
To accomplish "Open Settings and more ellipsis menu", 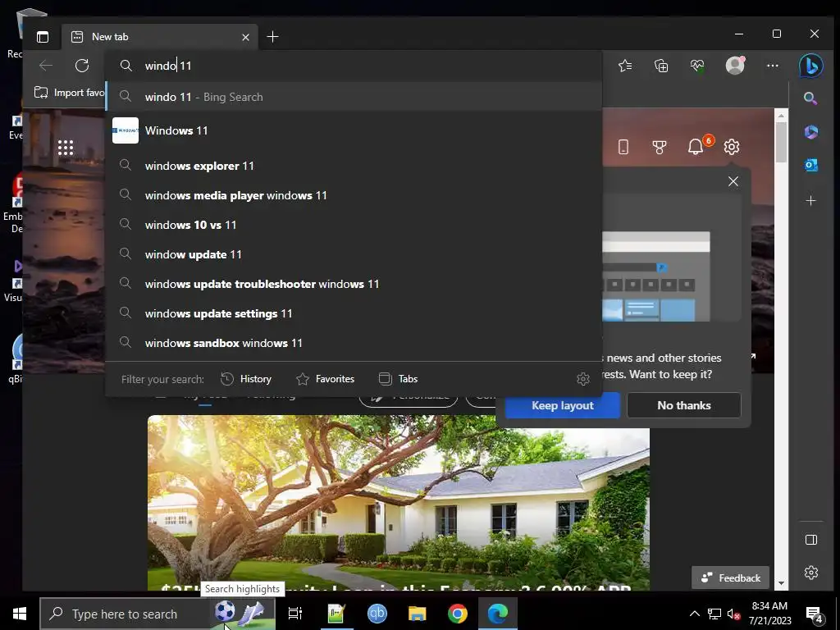I will point(773,66).
